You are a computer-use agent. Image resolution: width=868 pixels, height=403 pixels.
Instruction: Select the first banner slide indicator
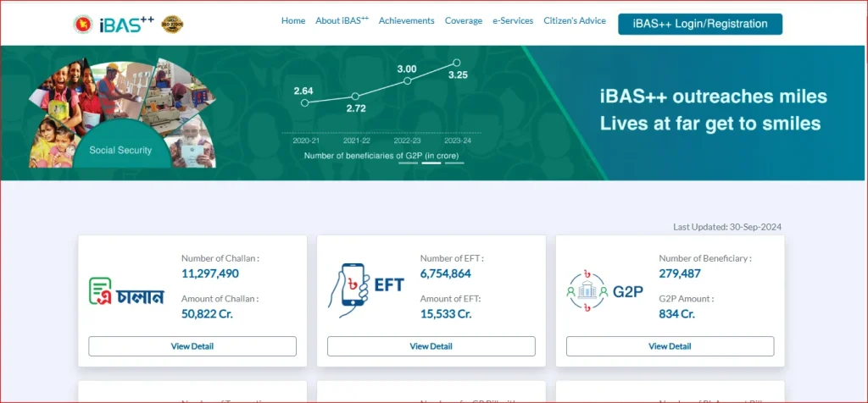(x=408, y=163)
